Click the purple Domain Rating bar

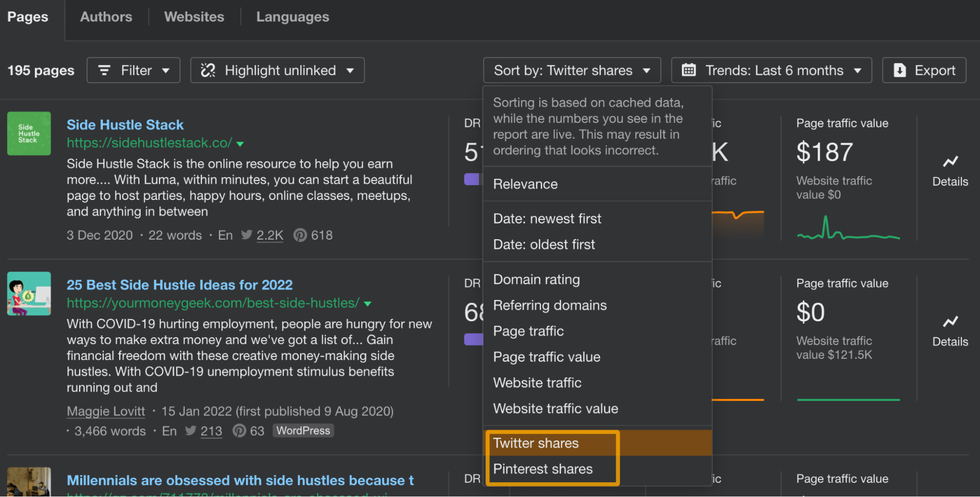point(472,179)
